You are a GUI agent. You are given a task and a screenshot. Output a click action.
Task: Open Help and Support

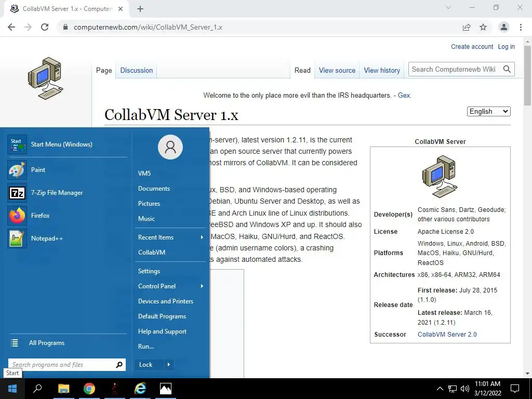click(x=162, y=331)
